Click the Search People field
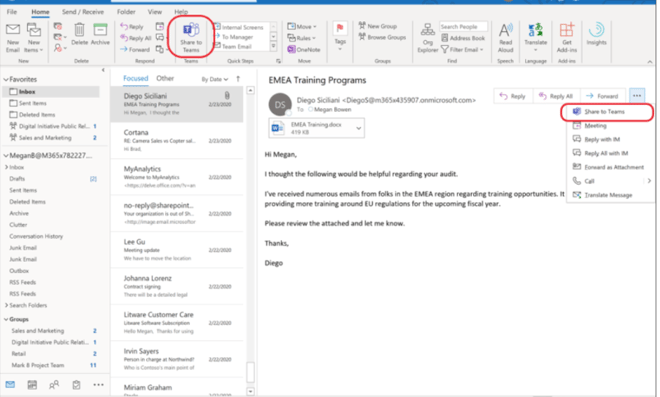This screenshot has width=660, height=397. [463, 27]
